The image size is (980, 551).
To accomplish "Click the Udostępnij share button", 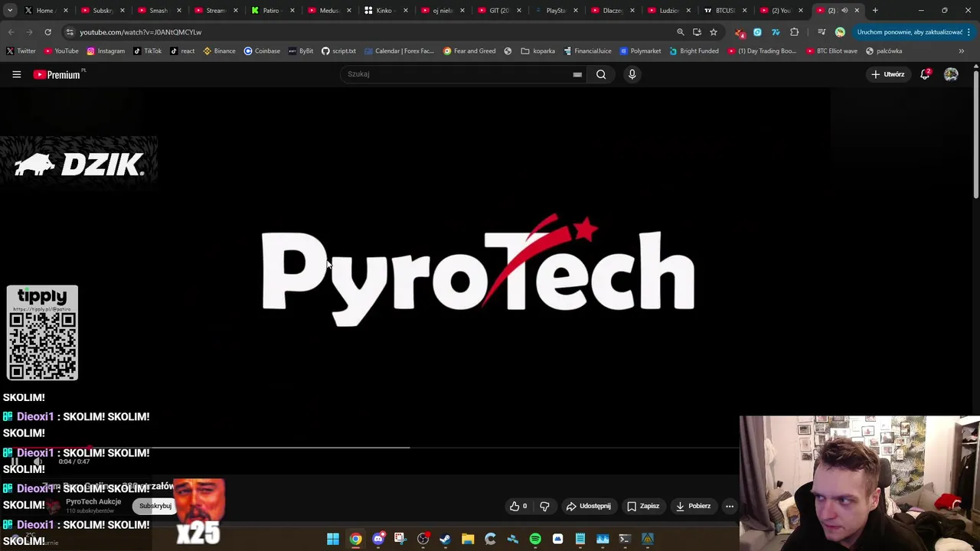I will [x=588, y=506].
